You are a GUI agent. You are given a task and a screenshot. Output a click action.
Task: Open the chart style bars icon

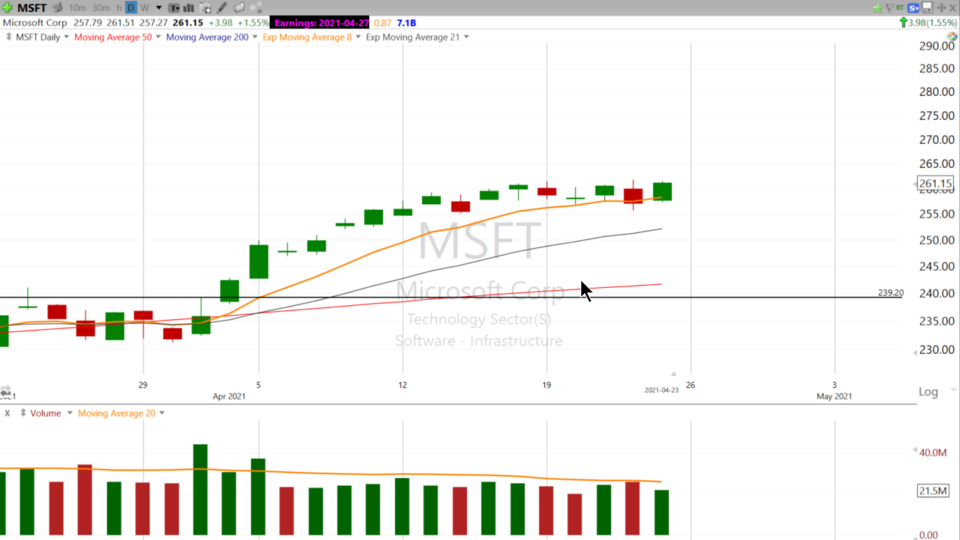(189, 8)
